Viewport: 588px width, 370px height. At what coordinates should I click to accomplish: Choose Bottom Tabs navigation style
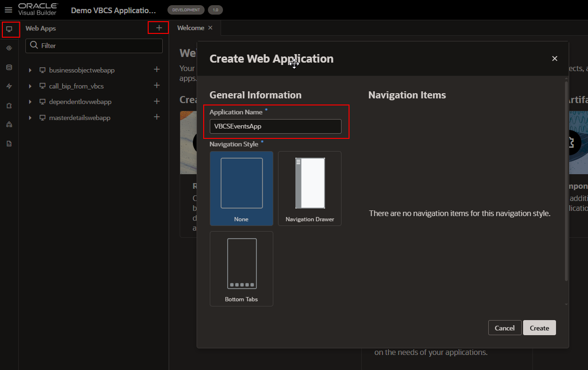[x=241, y=269]
